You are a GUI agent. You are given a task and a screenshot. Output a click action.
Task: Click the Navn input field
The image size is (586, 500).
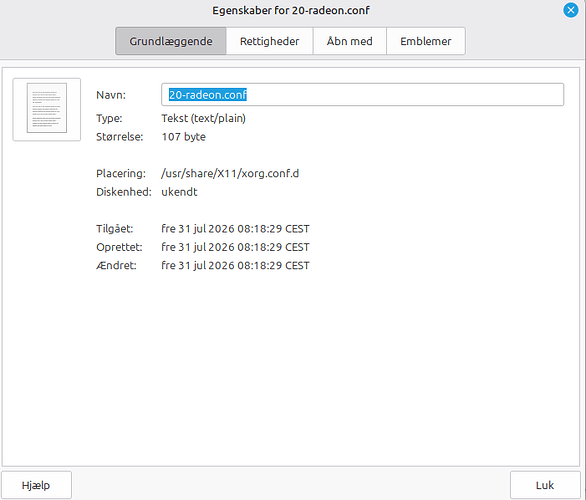(362, 95)
